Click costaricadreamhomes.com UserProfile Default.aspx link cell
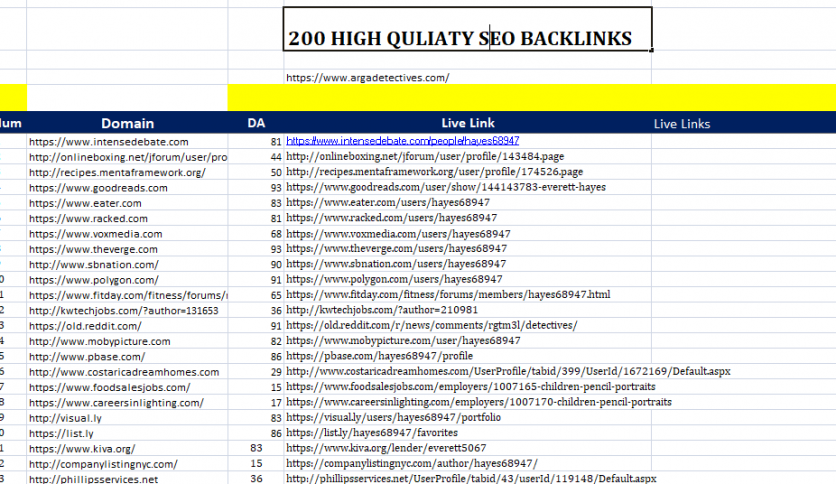Image resolution: width=836 pixels, height=484 pixels. pos(508,371)
